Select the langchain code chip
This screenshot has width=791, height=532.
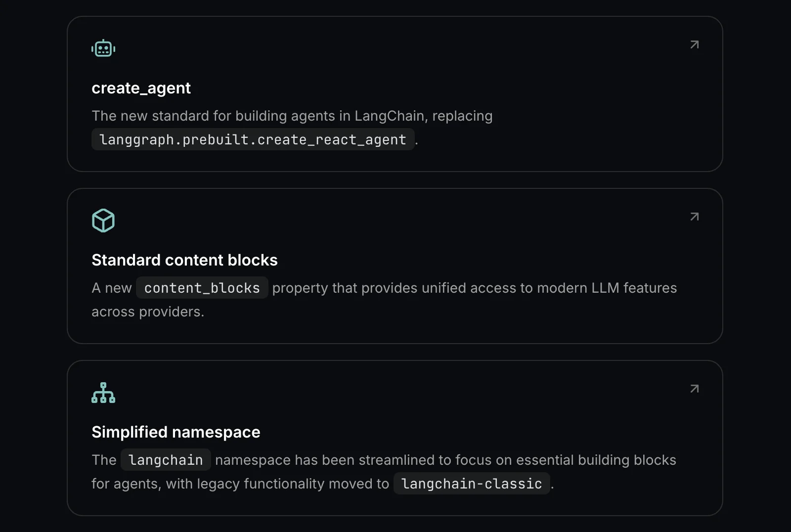pyautogui.click(x=165, y=459)
